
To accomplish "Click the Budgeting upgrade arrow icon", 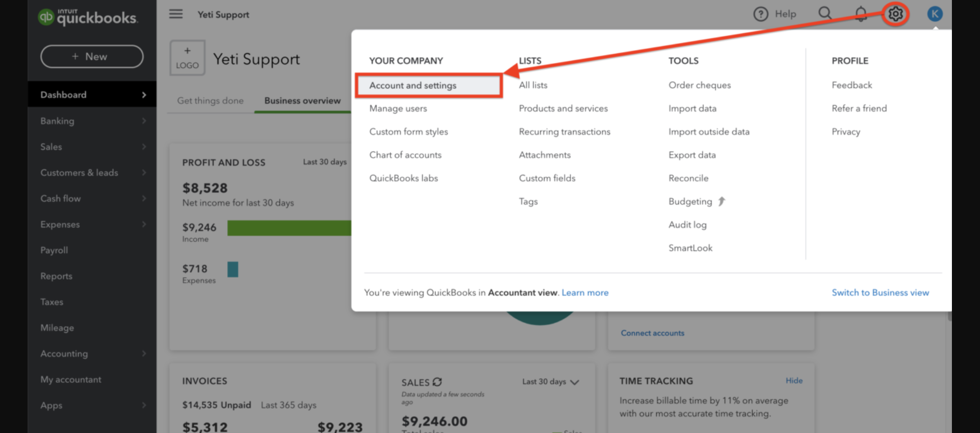I will pos(721,201).
